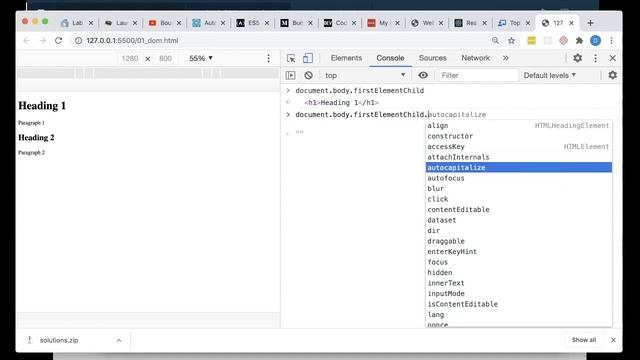
Task: Switch to the Console tab
Action: 390,58
